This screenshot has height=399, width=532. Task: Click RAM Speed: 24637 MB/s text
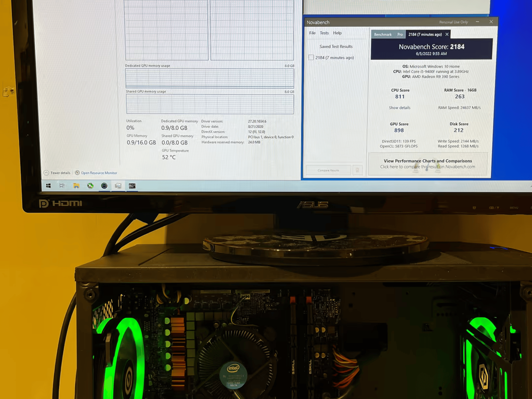click(x=459, y=108)
